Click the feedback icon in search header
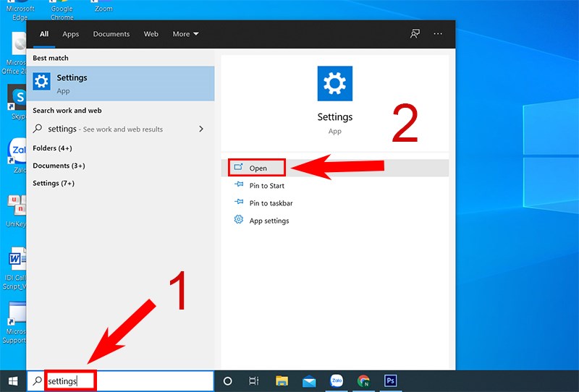 tap(415, 34)
